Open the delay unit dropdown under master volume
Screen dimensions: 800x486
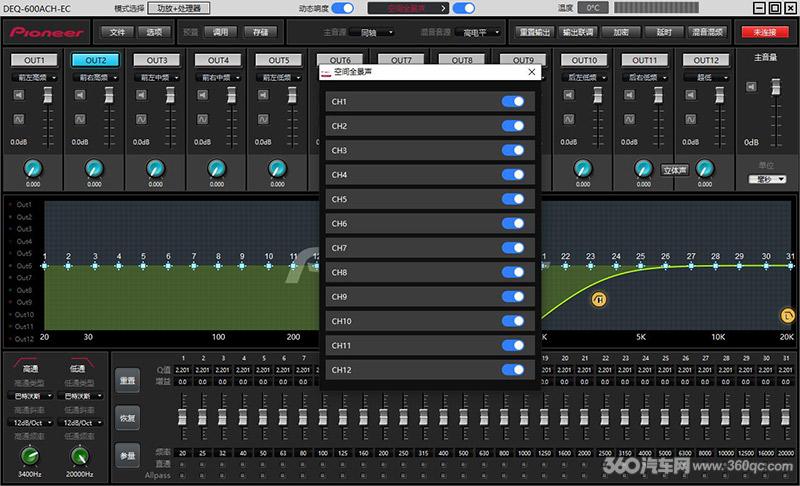[x=767, y=180]
